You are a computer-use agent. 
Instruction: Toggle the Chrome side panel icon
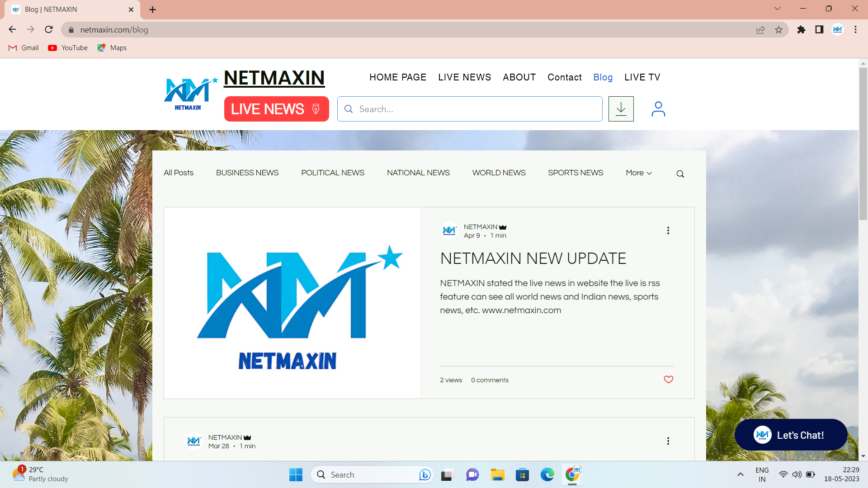point(819,30)
